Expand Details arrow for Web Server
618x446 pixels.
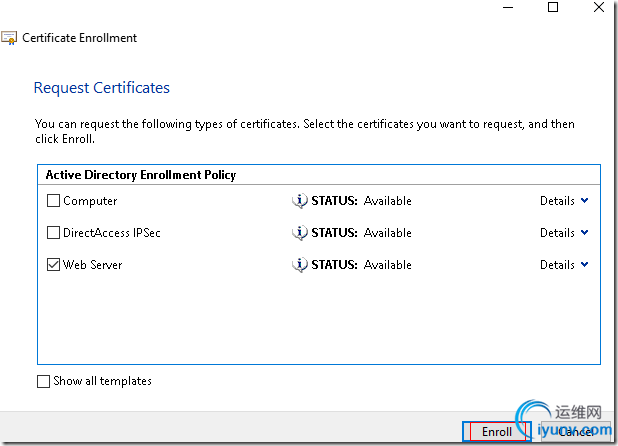584,265
